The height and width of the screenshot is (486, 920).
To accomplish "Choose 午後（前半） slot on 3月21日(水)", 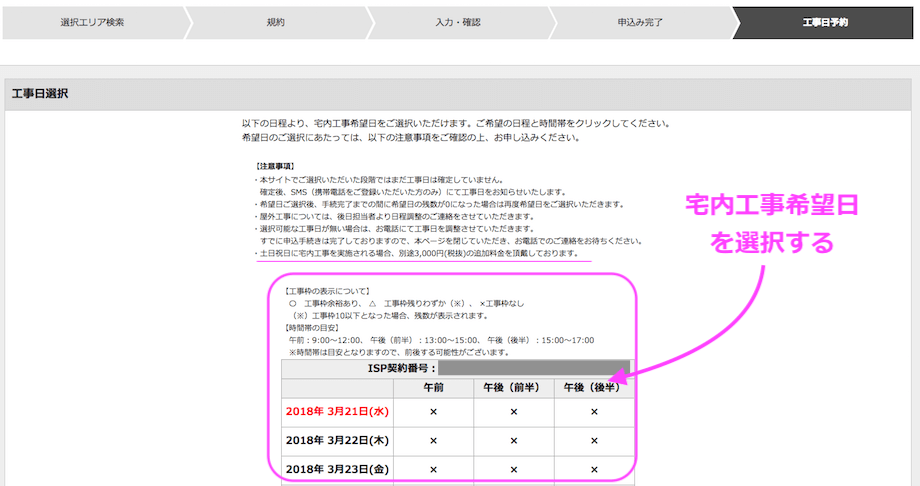I will (513, 411).
